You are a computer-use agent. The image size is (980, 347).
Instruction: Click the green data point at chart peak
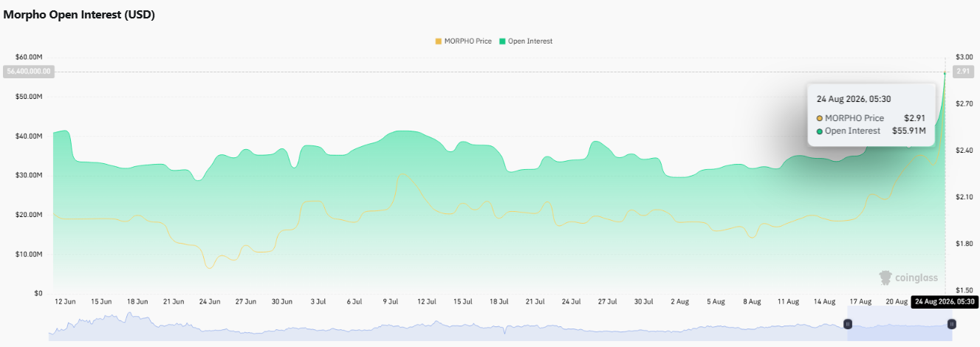point(945,72)
